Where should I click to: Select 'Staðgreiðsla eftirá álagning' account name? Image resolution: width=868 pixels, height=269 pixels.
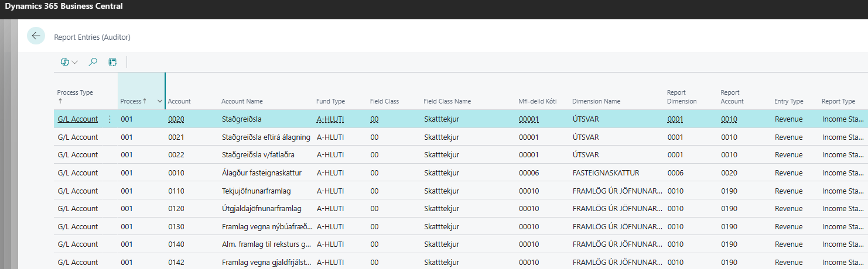pyautogui.click(x=265, y=137)
